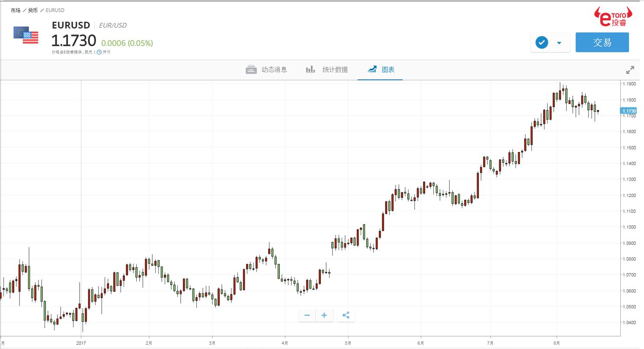Click the trend line icon beside 图表
This screenshot has width=644, height=349.
(372, 70)
